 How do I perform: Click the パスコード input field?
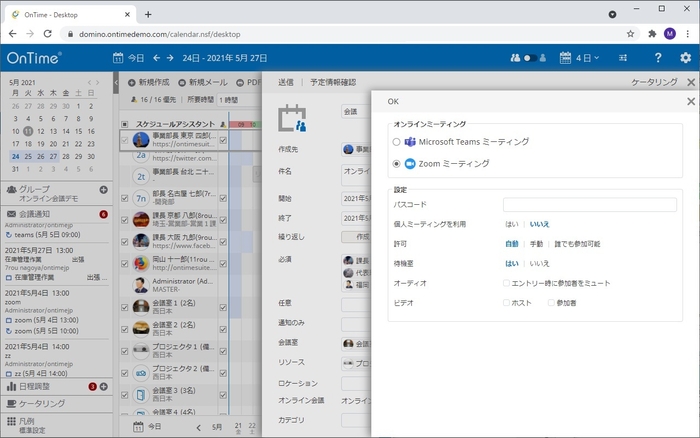(589, 204)
